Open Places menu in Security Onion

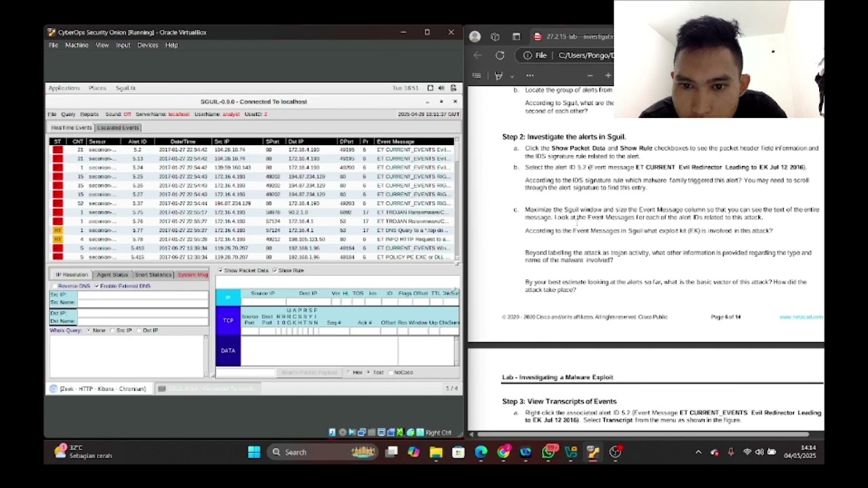[x=97, y=88]
